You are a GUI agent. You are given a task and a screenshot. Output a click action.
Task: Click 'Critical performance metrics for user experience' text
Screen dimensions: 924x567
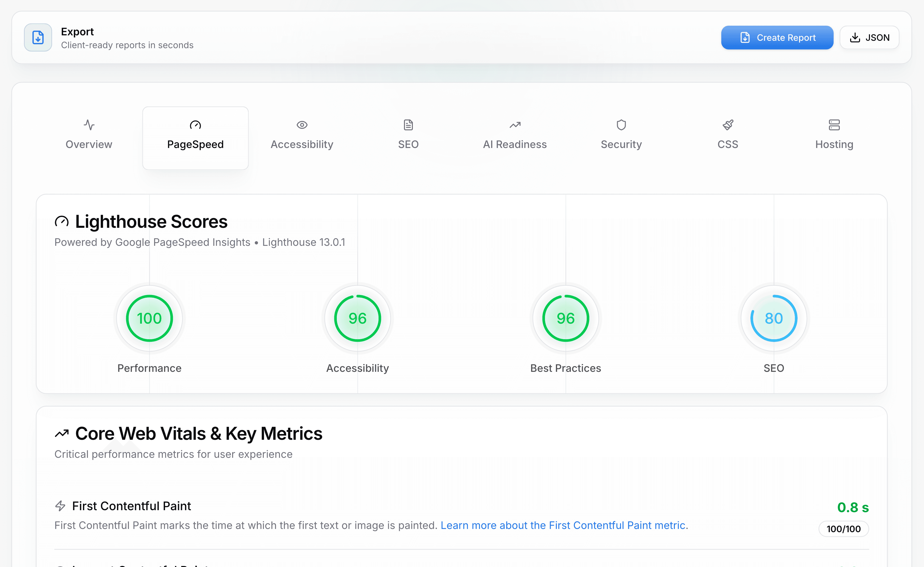(x=173, y=454)
